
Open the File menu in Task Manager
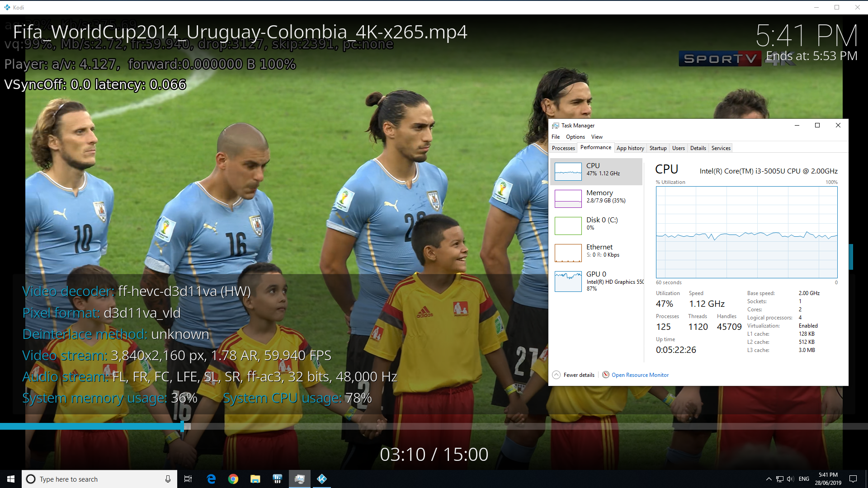pos(556,137)
